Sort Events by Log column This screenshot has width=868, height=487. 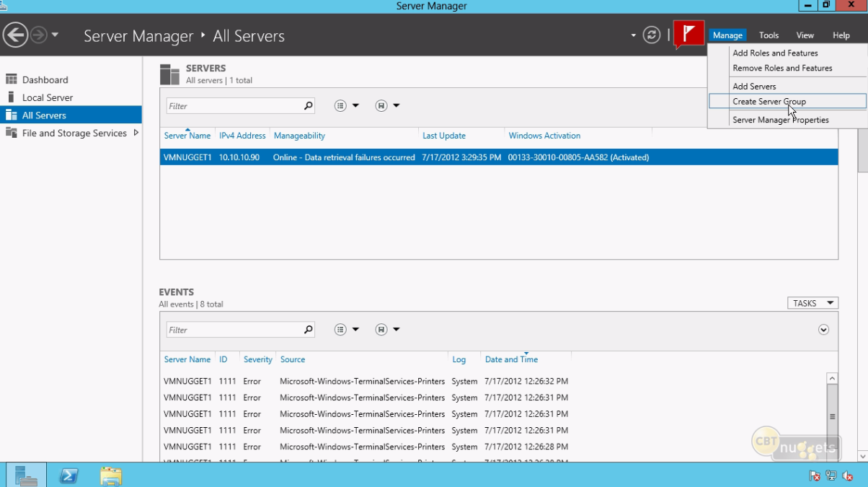pyautogui.click(x=459, y=359)
